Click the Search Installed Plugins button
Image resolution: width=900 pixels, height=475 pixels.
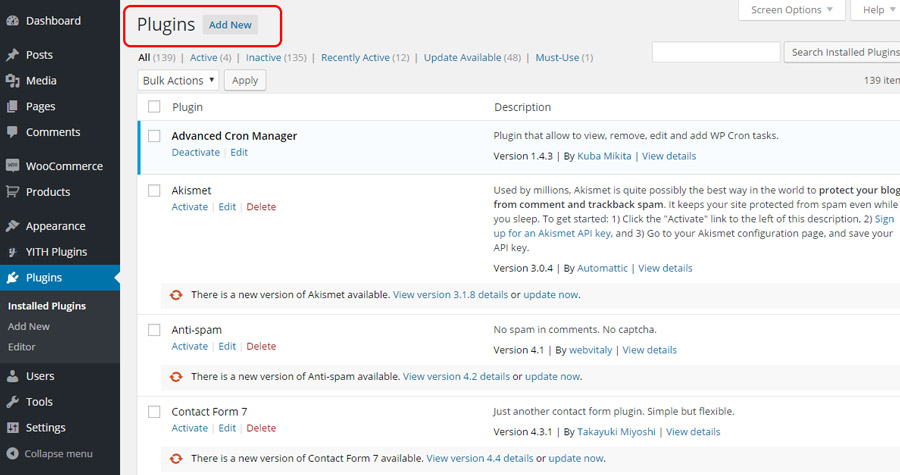[842, 52]
